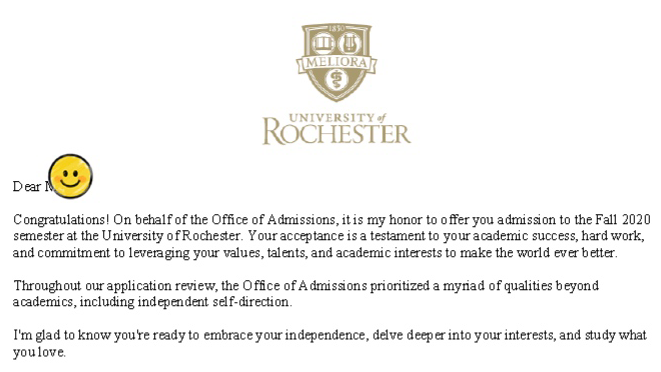Click the lyre symbol inside the crest
Viewport: 661px width, 372px height.
349,43
